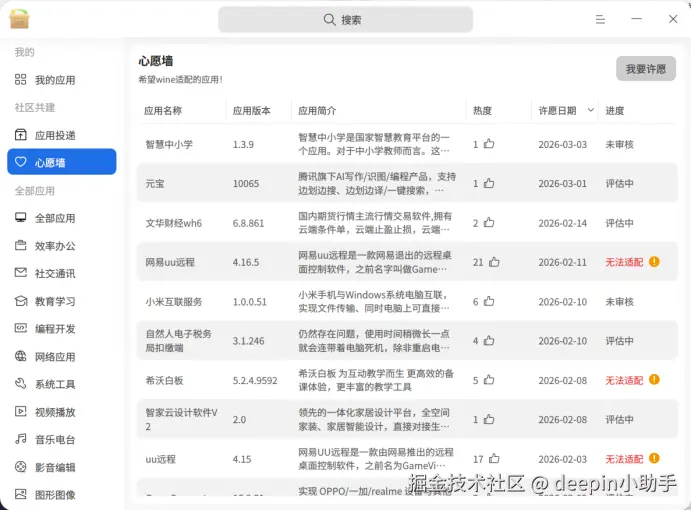This screenshot has height=510, width=692.
Task: Select the 智慧中小学 app name
Action: pyautogui.click(x=169, y=144)
